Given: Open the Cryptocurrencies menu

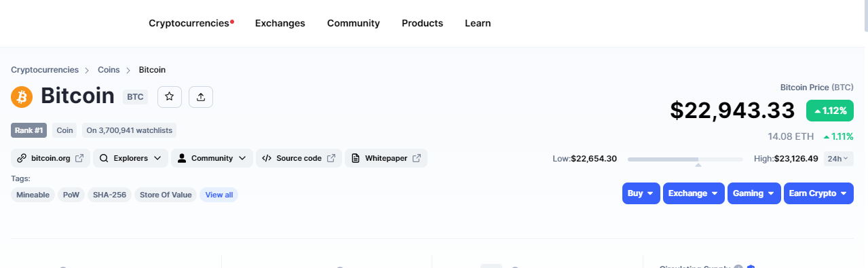Looking at the screenshot, I should (189, 23).
